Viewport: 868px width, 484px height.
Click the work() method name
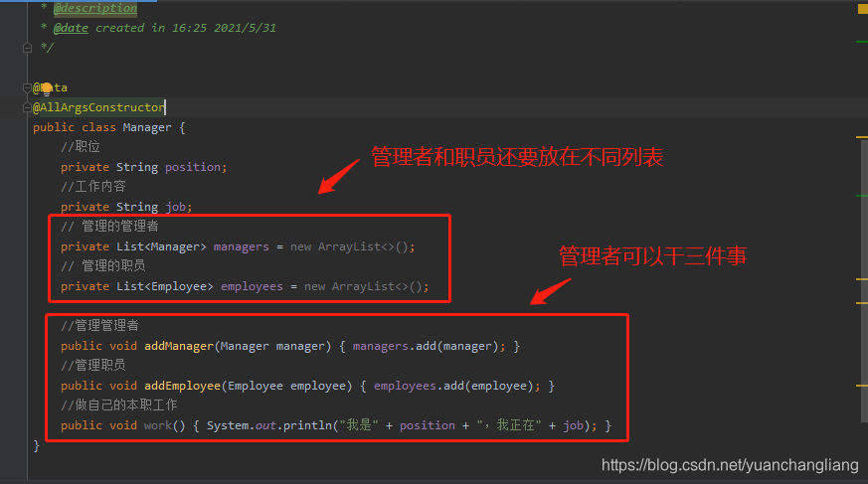pos(158,426)
